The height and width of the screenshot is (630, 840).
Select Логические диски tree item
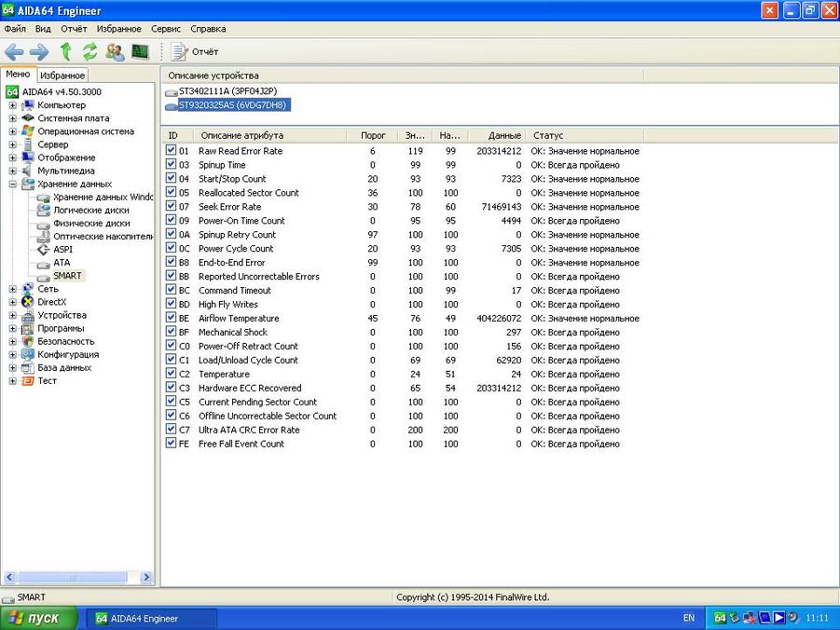tap(91, 210)
